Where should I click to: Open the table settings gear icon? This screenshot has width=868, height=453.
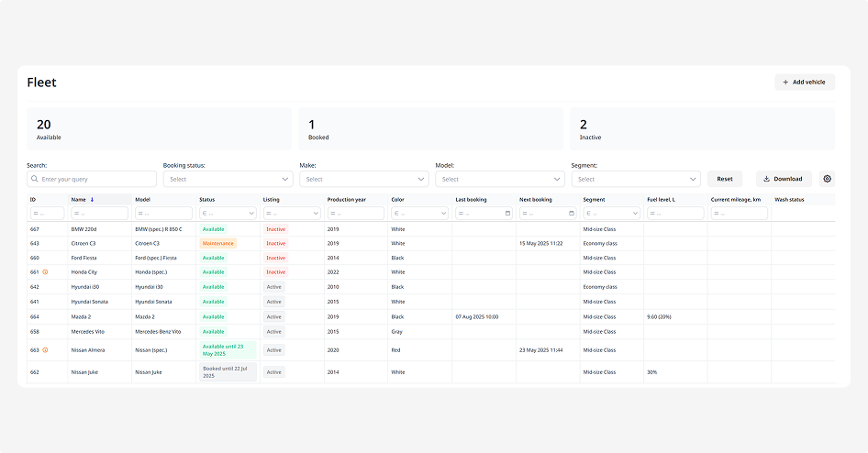click(x=827, y=179)
